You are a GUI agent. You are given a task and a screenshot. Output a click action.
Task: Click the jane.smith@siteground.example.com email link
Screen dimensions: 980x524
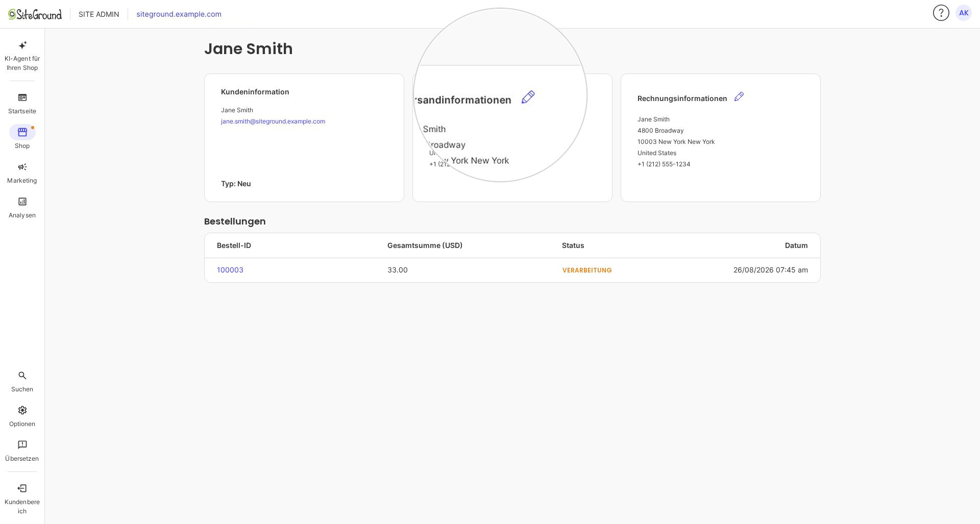coord(273,121)
